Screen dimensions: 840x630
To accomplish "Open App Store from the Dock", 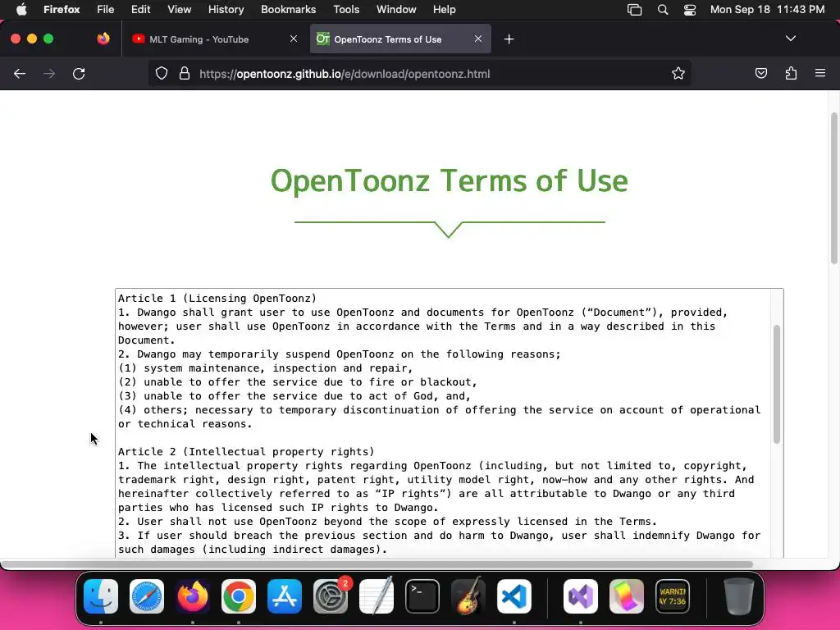I will pos(285,596).
